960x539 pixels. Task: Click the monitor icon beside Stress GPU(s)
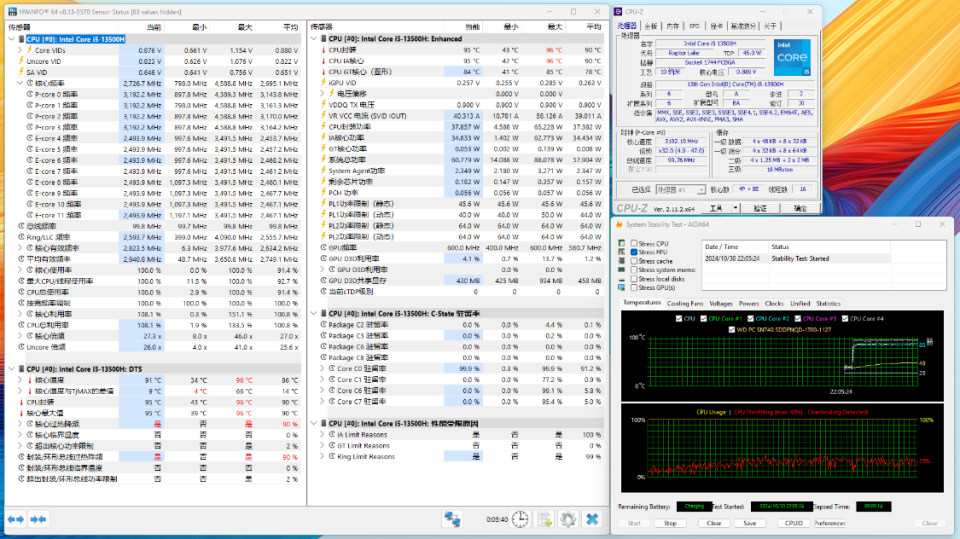click(621, 287)
